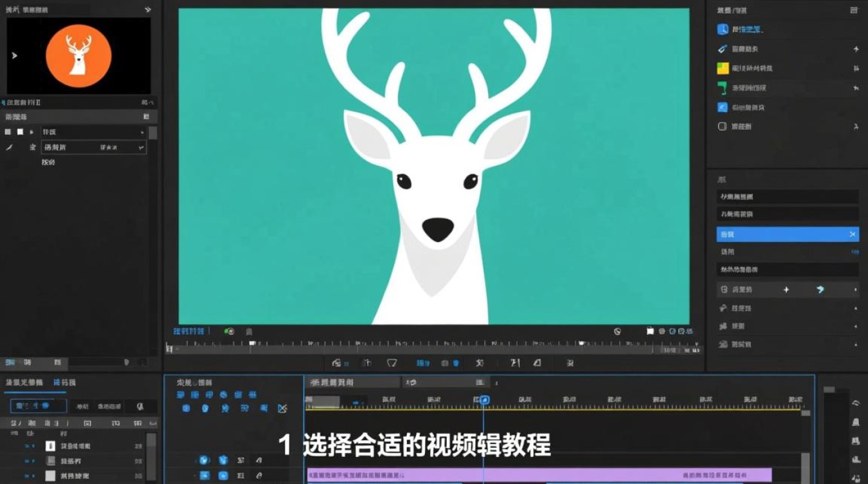Click the white page icon below the program preview

[650, 331]
